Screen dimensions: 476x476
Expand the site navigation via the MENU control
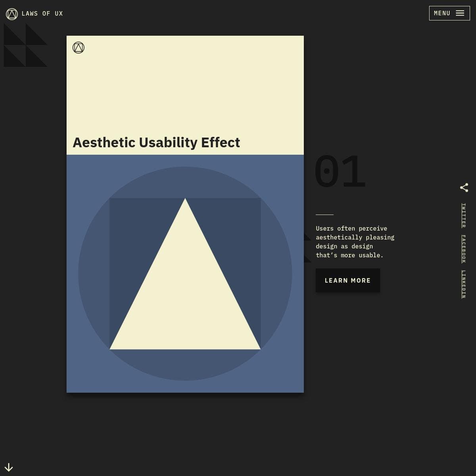click(449, 13)
